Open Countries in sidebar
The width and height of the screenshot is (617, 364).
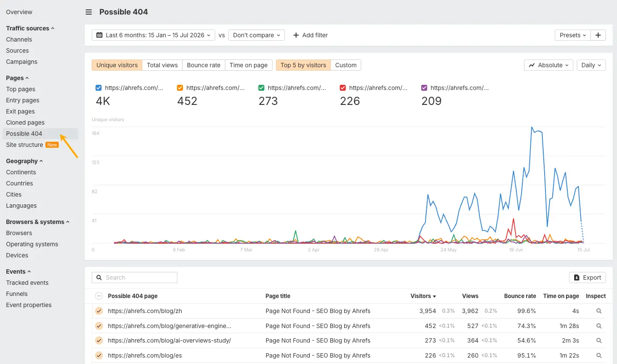click(19, 183)
